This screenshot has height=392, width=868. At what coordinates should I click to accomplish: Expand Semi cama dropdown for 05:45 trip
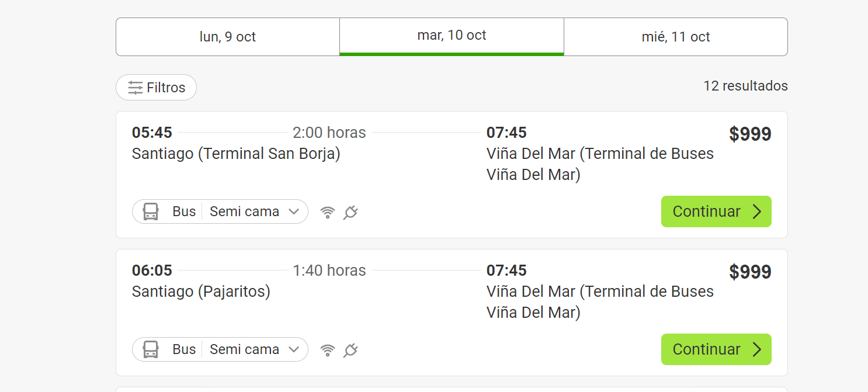point(294,211)
